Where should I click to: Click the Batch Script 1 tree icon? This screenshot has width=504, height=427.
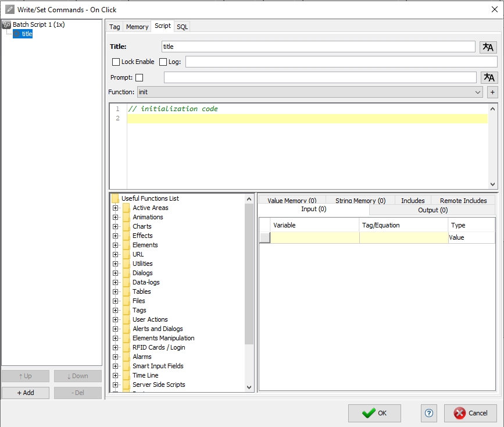pos(6,25)
